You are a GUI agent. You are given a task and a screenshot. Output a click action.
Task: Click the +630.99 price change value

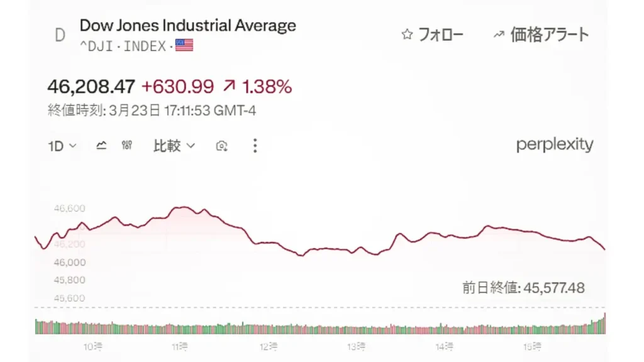tap(177, 87)
